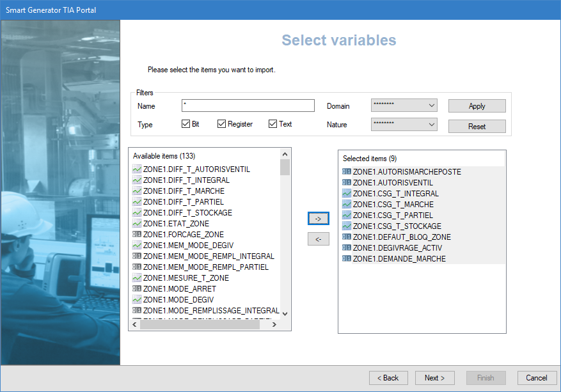
Task: Click the Name filter text field
Action: [x=248, y=106]
